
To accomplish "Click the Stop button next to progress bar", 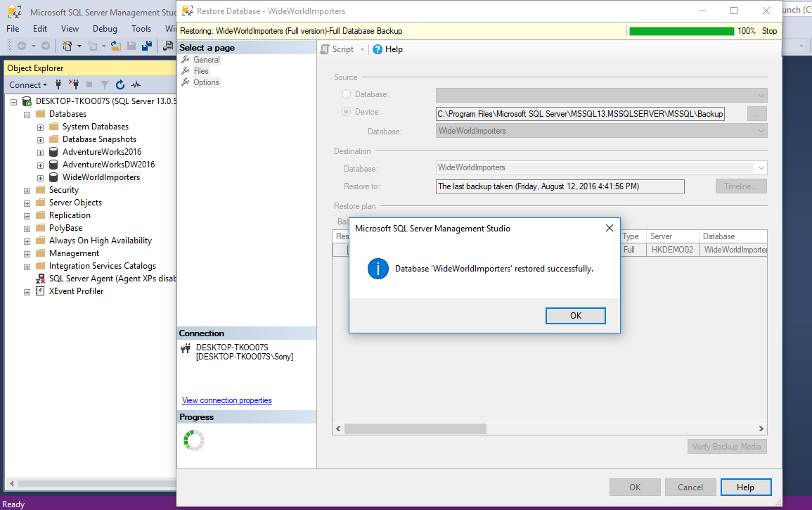I will [769, 31].
